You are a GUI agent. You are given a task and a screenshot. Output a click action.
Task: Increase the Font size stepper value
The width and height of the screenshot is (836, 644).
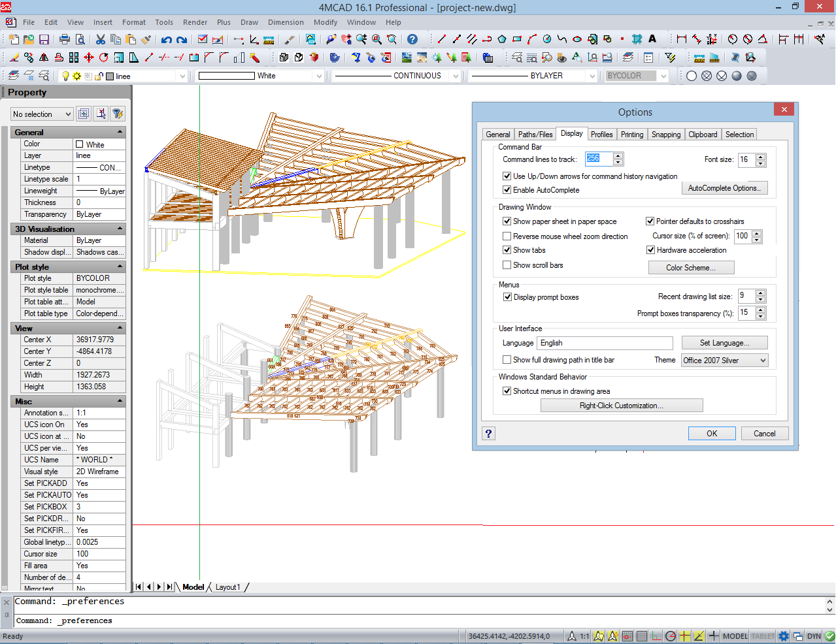760,156
